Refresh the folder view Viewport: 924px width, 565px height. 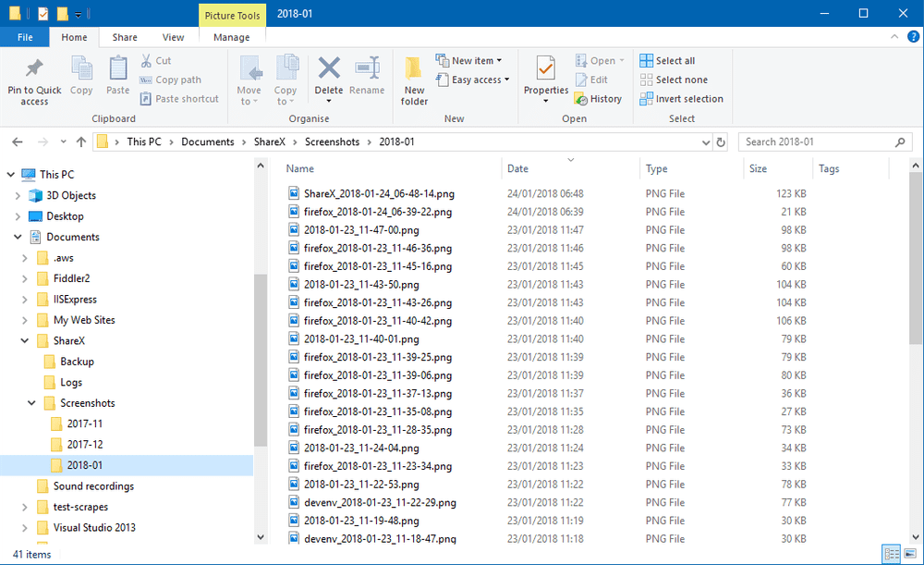721,141
